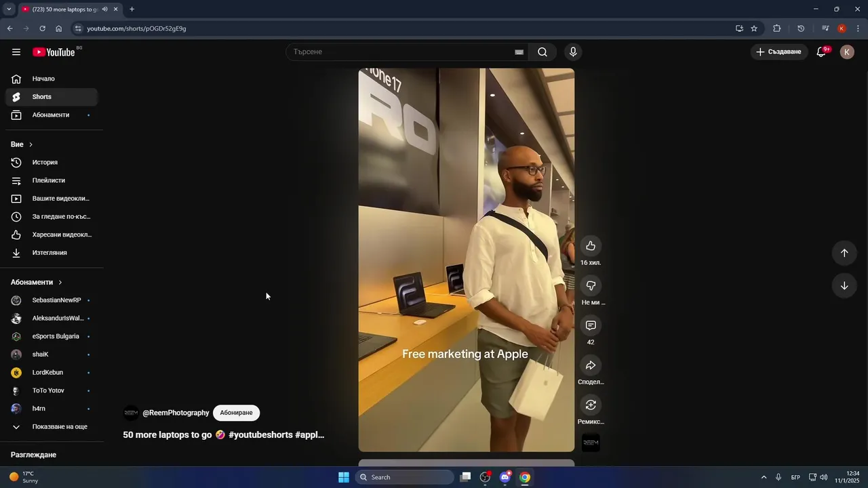The height and width of the screenshot is (488, 868).
Task: Open За гледане по-късно list
Action: click(x=52, y=217)
